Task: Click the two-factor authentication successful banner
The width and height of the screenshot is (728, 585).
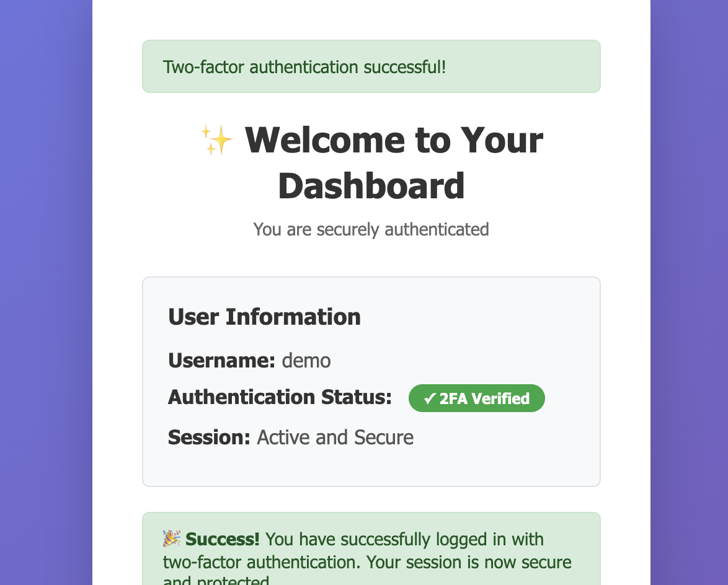Action: 371,66
